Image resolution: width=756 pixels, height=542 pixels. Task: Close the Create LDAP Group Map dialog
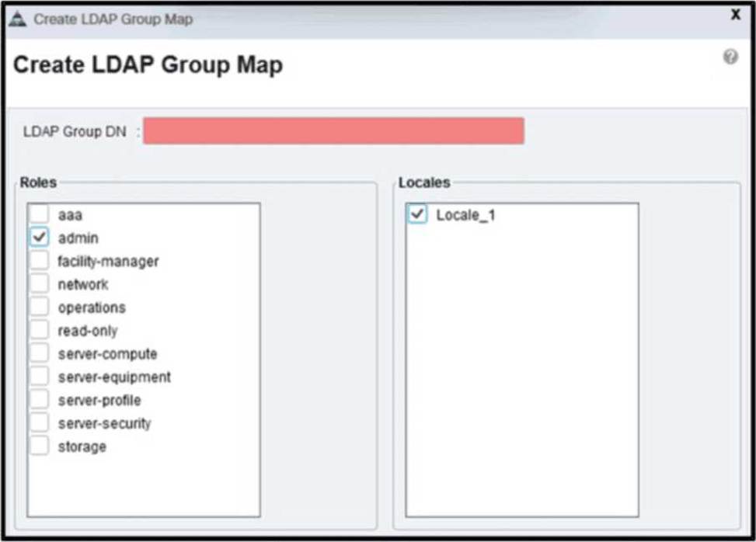pos(735,15)
